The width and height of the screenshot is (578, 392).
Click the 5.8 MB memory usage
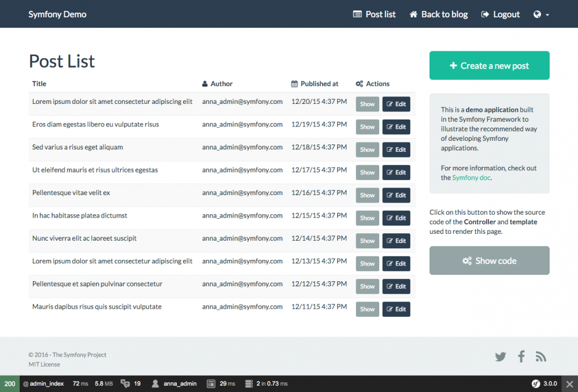pyautogui.click(x=103, y=383)
